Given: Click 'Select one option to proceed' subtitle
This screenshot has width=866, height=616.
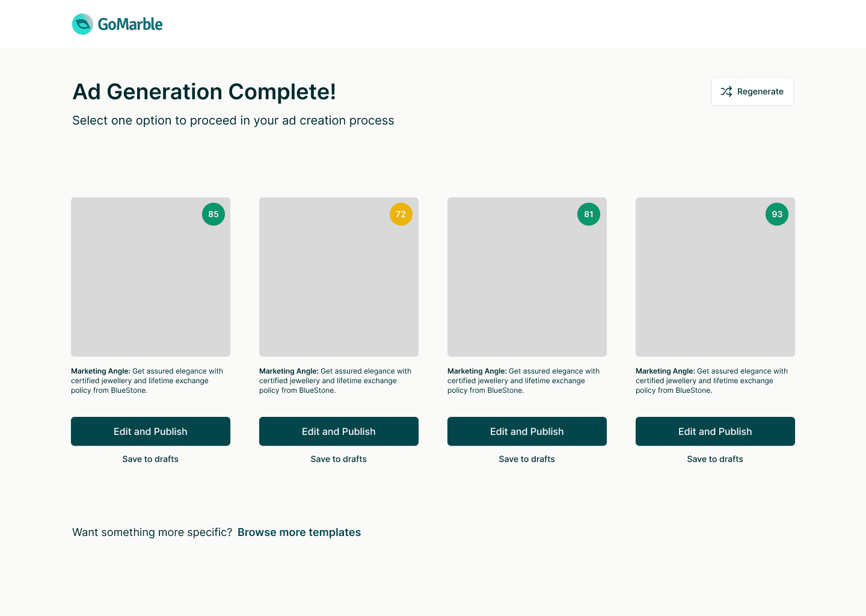Looking at the screenshot, I should point(233,120).
